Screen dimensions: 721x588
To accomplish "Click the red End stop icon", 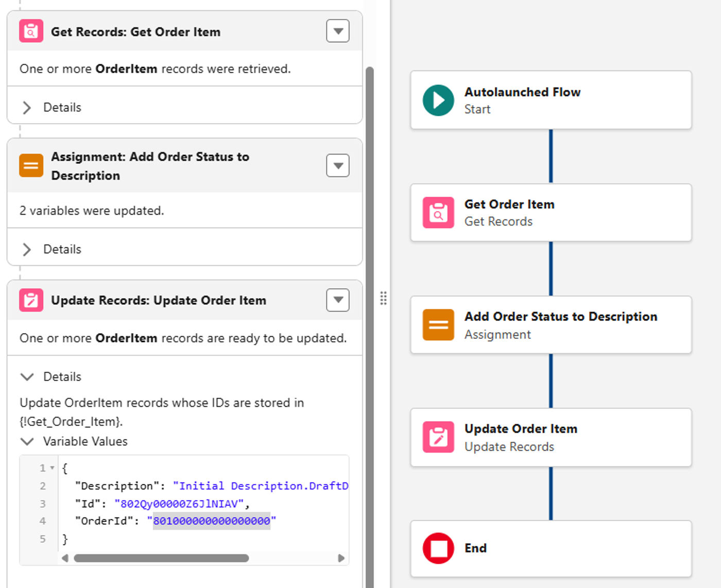I will click(x=438, y=548).
